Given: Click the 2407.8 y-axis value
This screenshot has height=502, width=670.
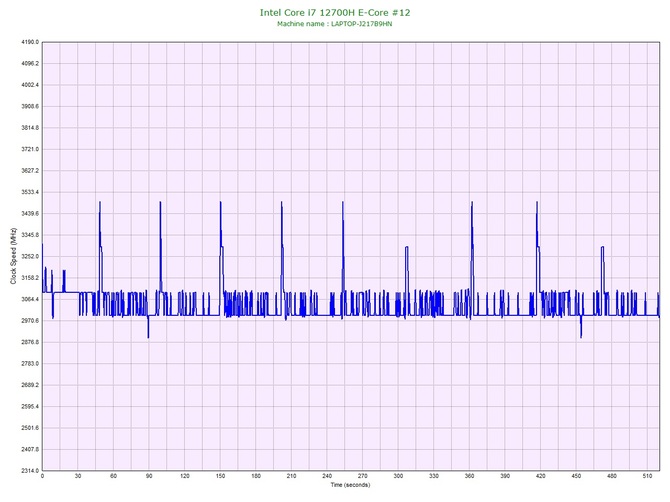Looking at the screenshot, I should click(30, 449).
